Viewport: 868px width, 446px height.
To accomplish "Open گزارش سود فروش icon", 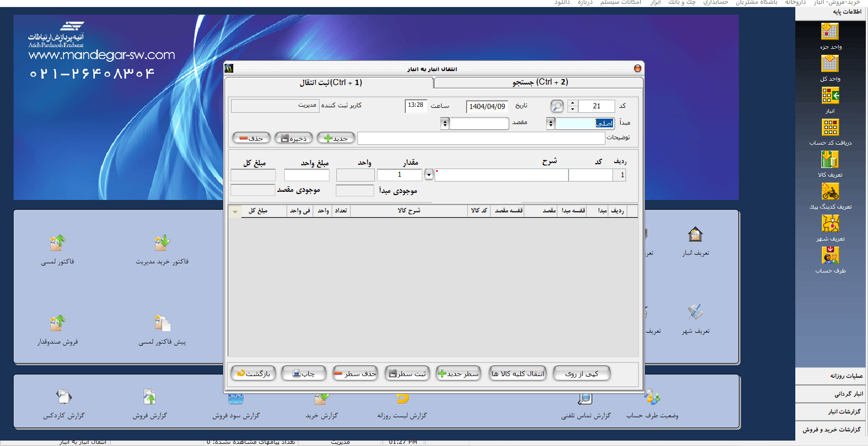I will click(x=236, y=398).
